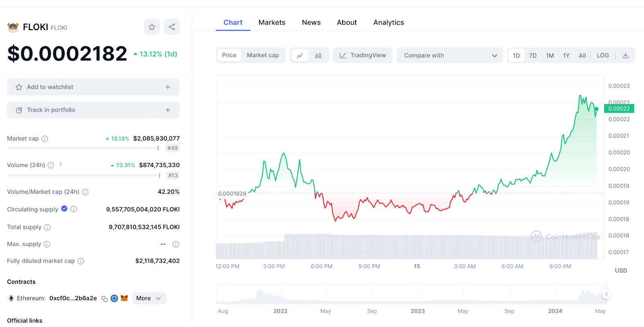
Task: Click the plus icon on Add to watchlist
Action: [x=168, y=87]
